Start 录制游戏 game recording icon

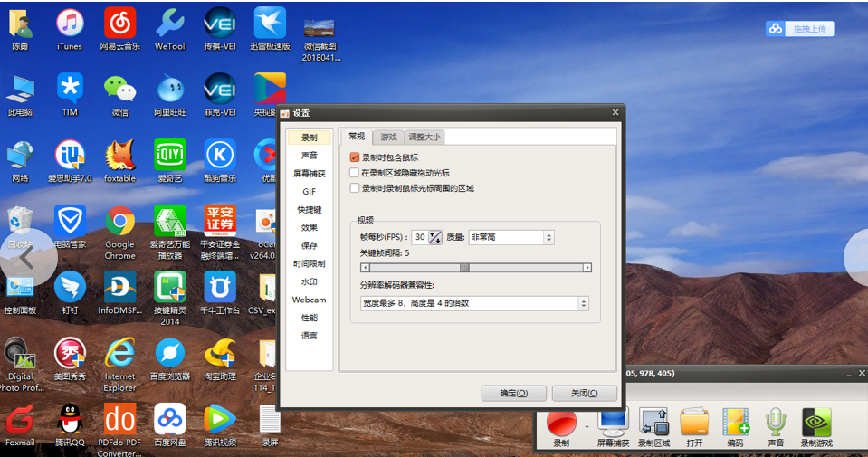click(816, 423)
